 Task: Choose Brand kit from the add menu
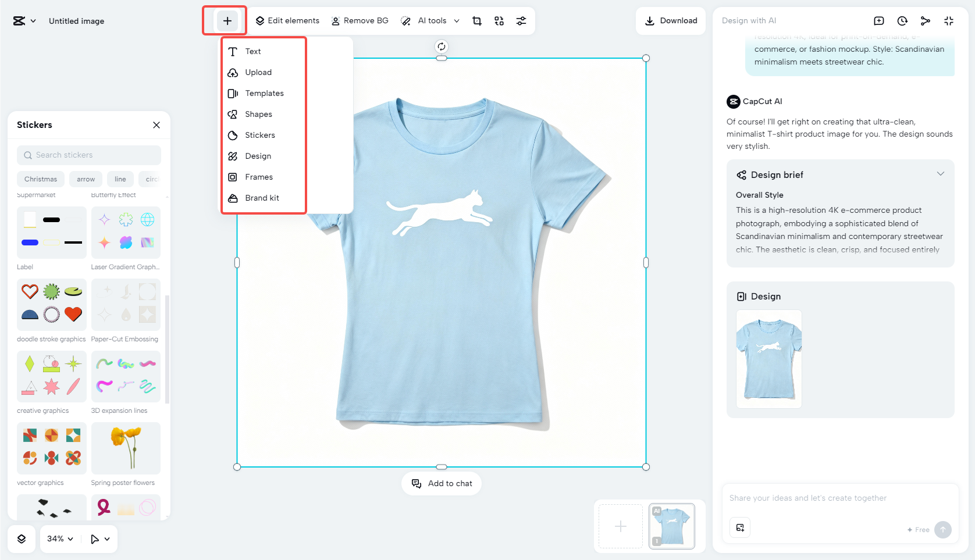click(x=262, y=198)
